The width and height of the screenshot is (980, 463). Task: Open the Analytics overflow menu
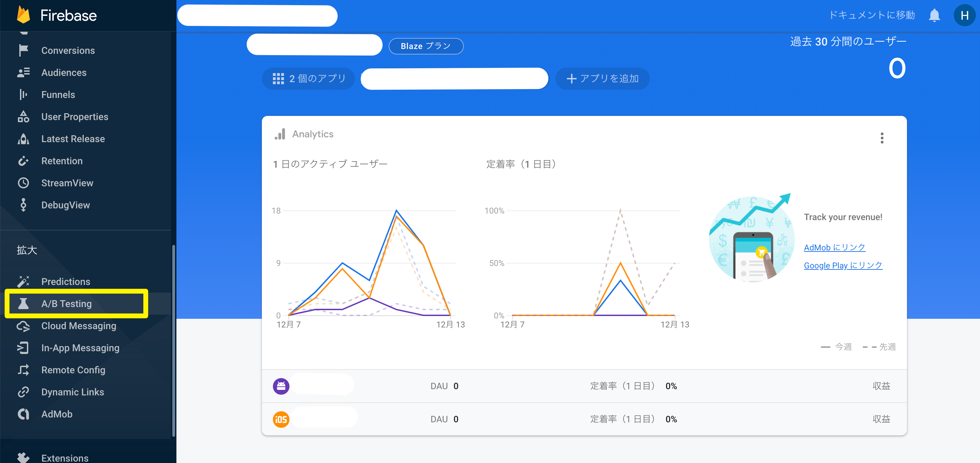coord(882,138)
